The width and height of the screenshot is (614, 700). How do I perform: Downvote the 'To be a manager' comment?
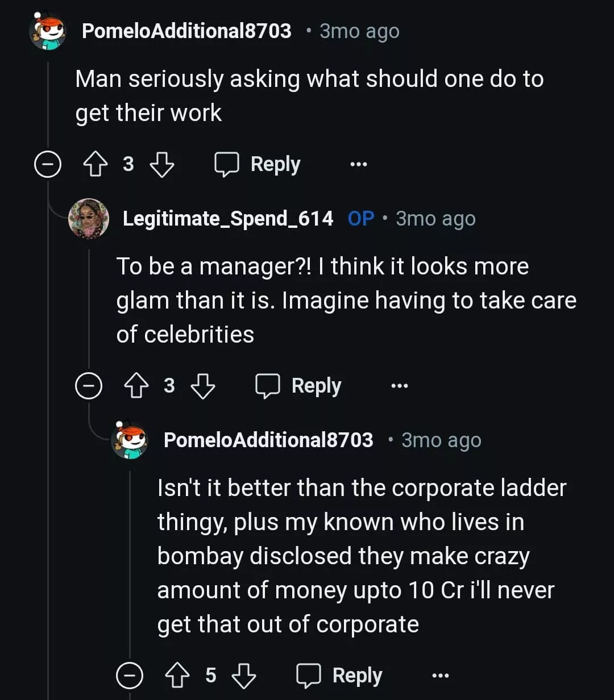click(x=202, y=386)
